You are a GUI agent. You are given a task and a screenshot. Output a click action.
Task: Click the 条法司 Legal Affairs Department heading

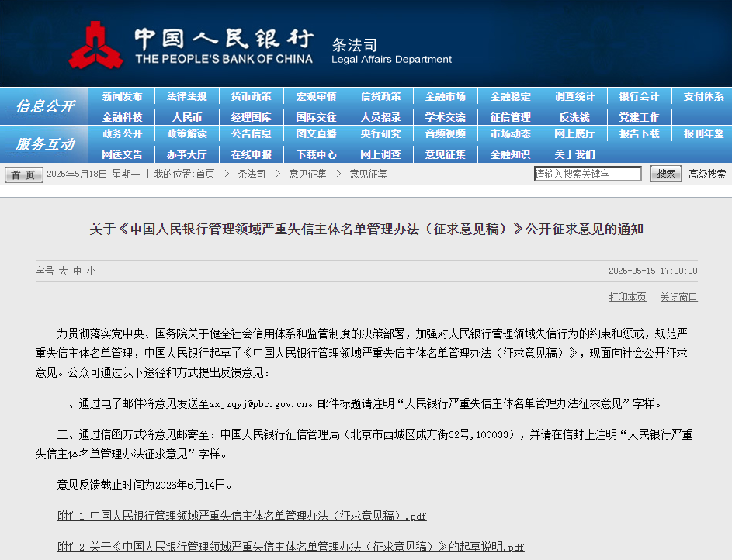tap(391, 51)
